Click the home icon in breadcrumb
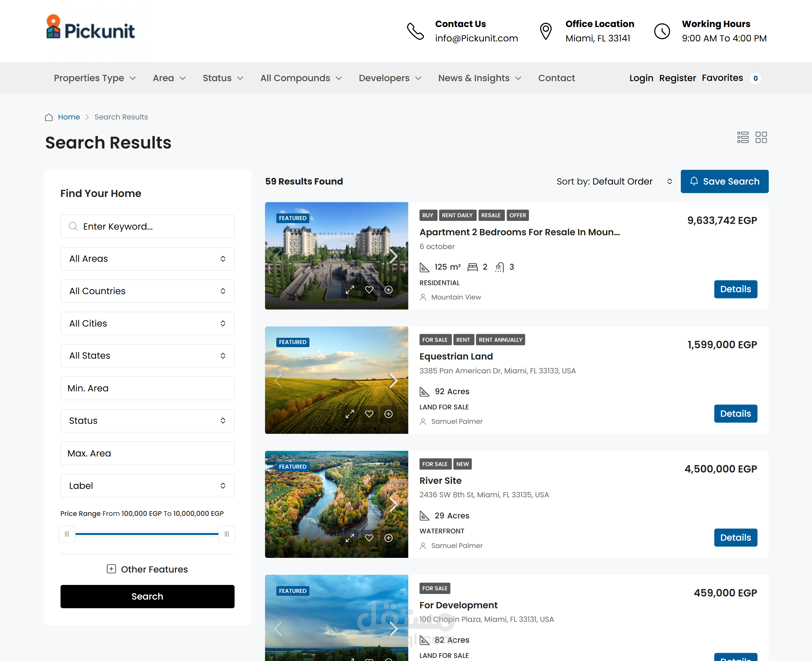The image size is (812, 661). 49,117
